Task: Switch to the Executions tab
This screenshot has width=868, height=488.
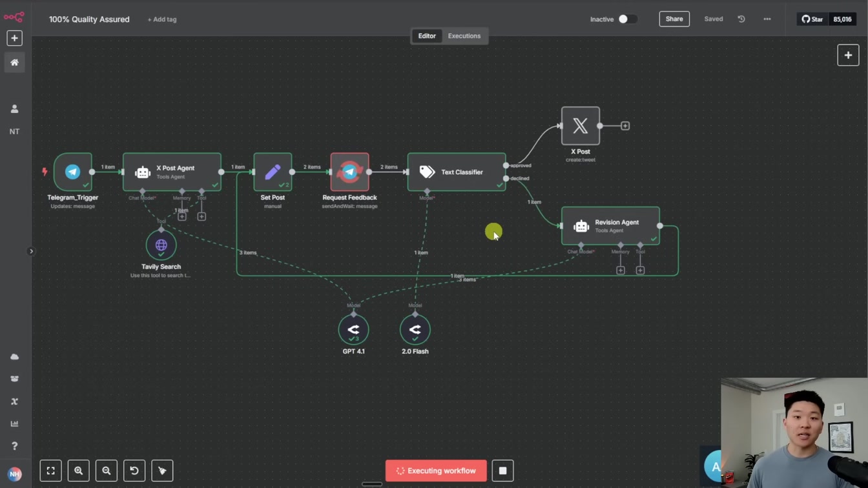Action: coord(464,36)
